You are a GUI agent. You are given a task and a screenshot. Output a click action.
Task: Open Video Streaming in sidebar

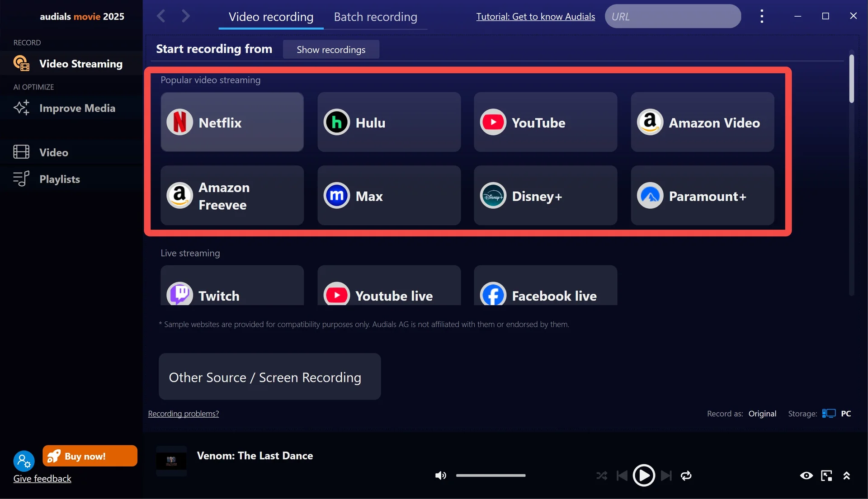71,64
